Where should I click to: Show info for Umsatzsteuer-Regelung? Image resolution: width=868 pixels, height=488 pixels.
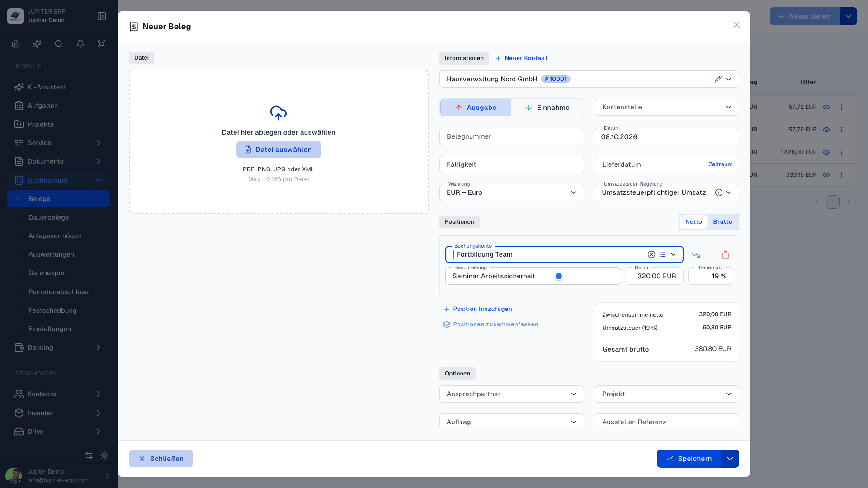[719, 192]
